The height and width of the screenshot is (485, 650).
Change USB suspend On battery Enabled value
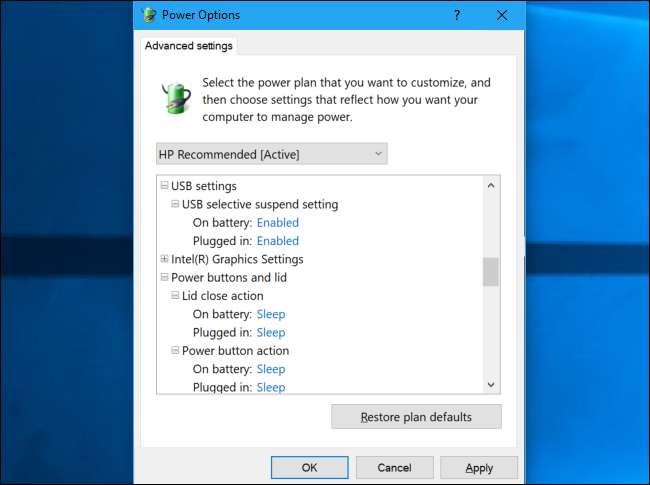click(277, 223)
